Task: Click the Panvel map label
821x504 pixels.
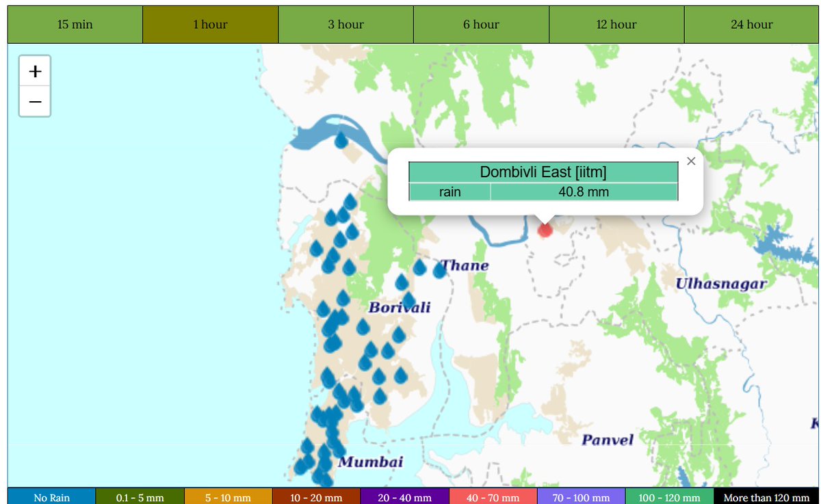Action: pos(608,440)
